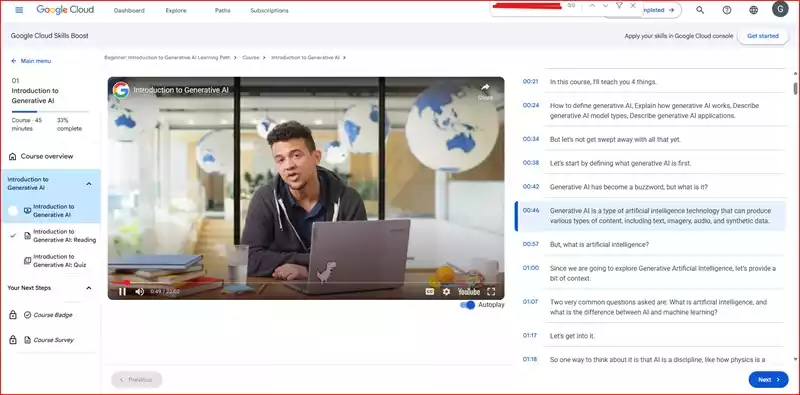This screenshot has height=395, width=800.
Task: Click the find bar next-result arrow
Action: point(605,6)
